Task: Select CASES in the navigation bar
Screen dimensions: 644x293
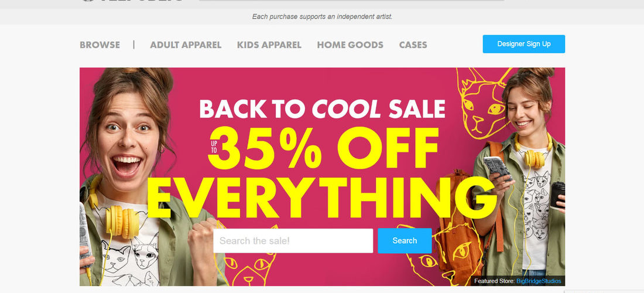Action: point(413,45)
